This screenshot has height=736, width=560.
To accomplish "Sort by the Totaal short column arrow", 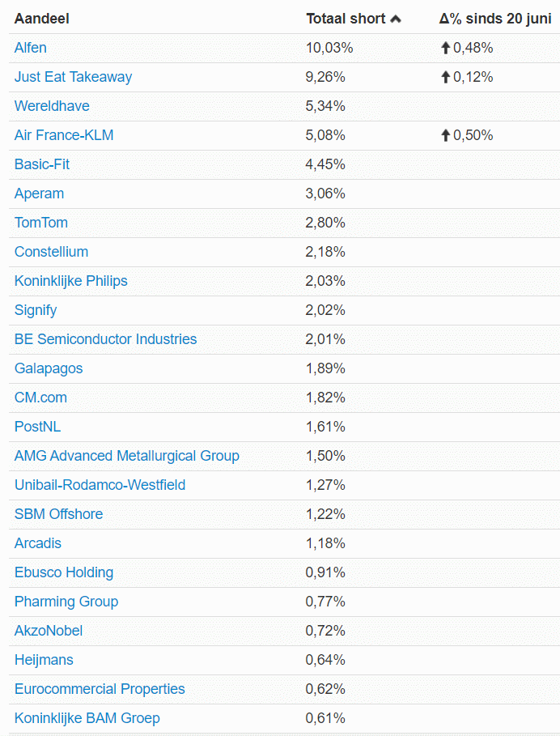I will click(396, 19).
